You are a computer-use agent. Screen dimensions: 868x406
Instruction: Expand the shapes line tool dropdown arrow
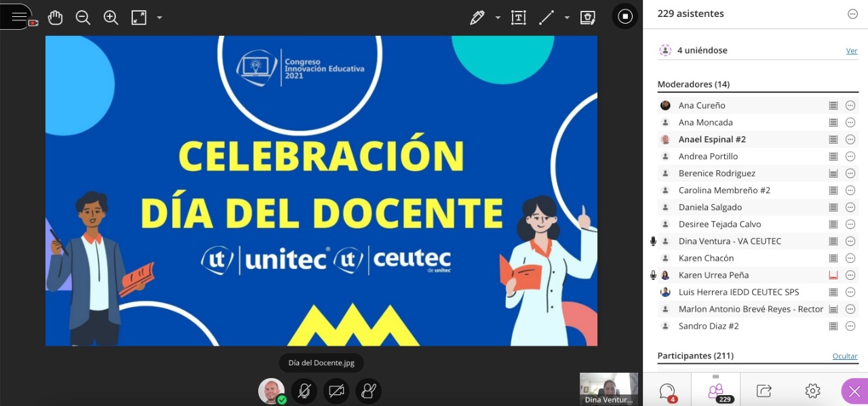[567, 18]
